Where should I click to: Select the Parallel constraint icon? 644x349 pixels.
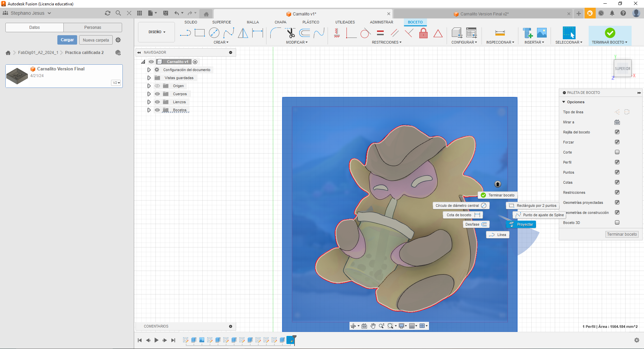point(394,33)
